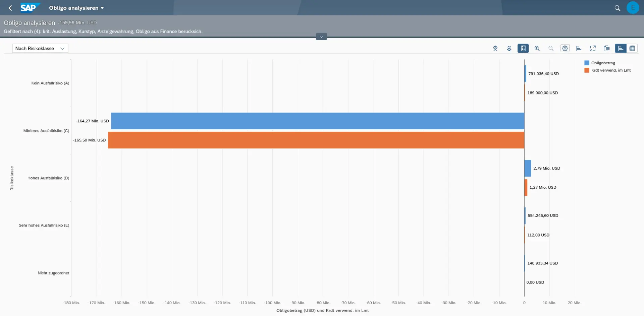
Task: Open the Nach Risikoklasse dropdown
Action: click(x=40, y=48)
